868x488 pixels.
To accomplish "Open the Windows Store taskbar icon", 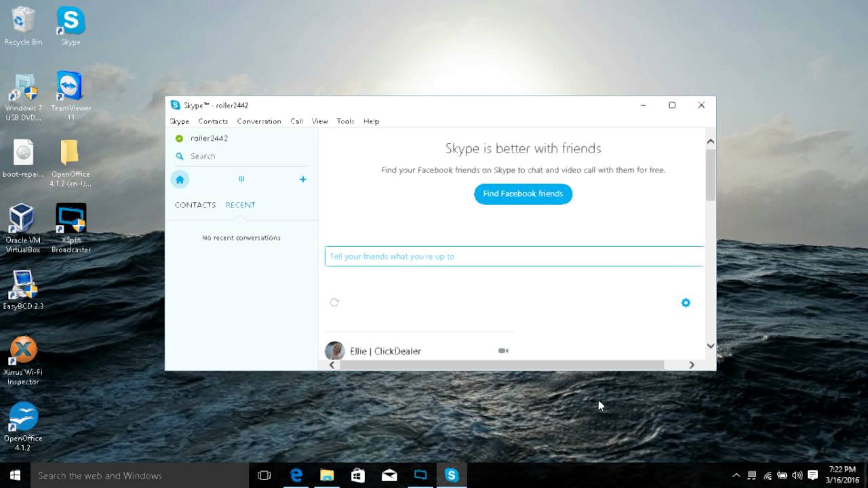I will click(x=358, y=475).
